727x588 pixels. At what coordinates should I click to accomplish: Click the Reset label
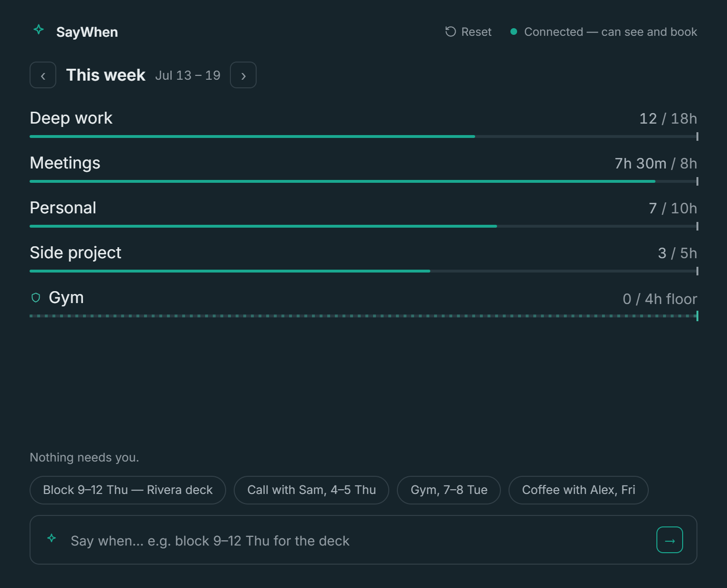point(476,32)
